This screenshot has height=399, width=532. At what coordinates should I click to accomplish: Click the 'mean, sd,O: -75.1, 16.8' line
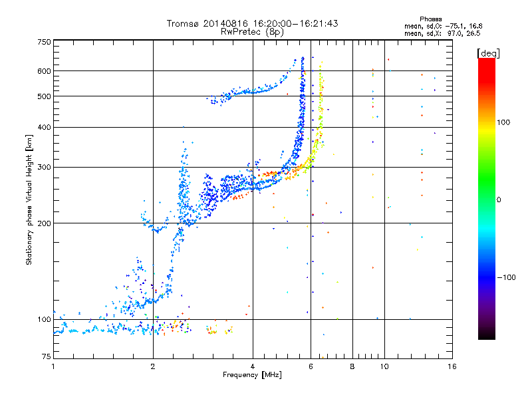(443, 26)
